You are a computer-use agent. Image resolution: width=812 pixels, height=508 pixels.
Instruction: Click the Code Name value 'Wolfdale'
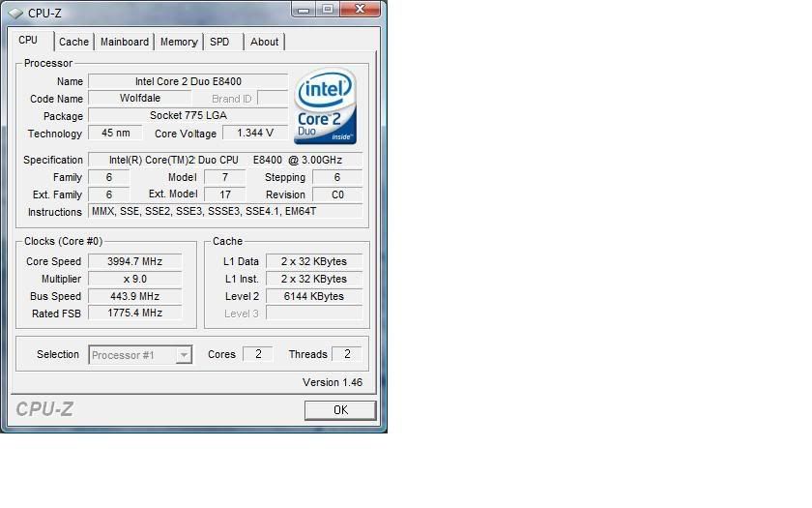pyautogui.click(x=140, y=98)
